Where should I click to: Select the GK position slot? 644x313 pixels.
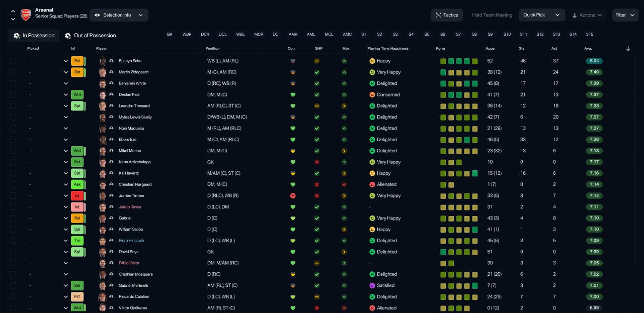coord(170,35)
